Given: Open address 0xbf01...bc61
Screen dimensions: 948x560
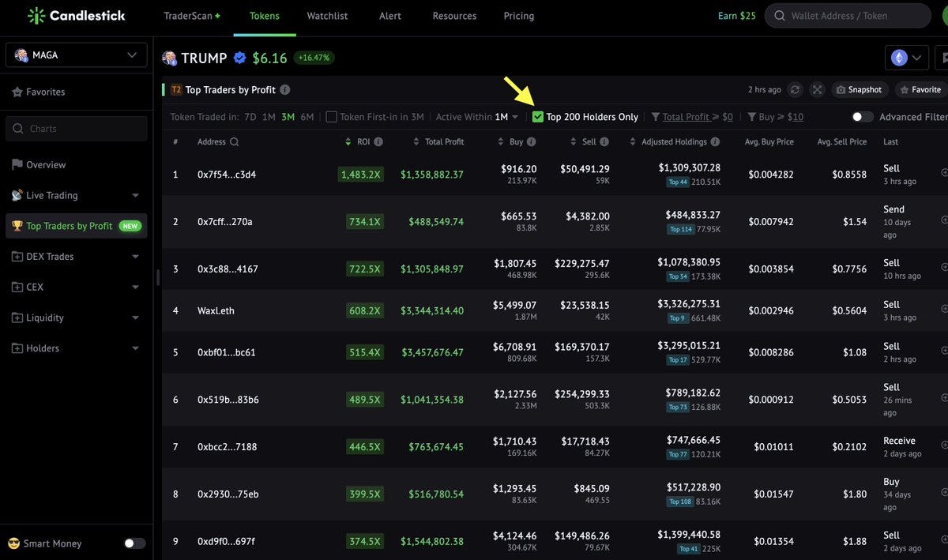Looking at the screenshot, I should tap(227, 352).
